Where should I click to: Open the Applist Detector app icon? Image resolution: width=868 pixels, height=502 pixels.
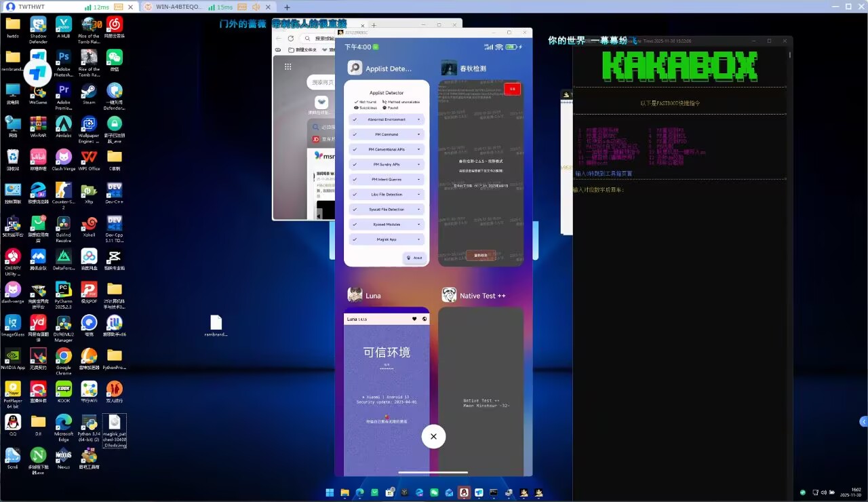pyautogui.click(x=355, y=68)
